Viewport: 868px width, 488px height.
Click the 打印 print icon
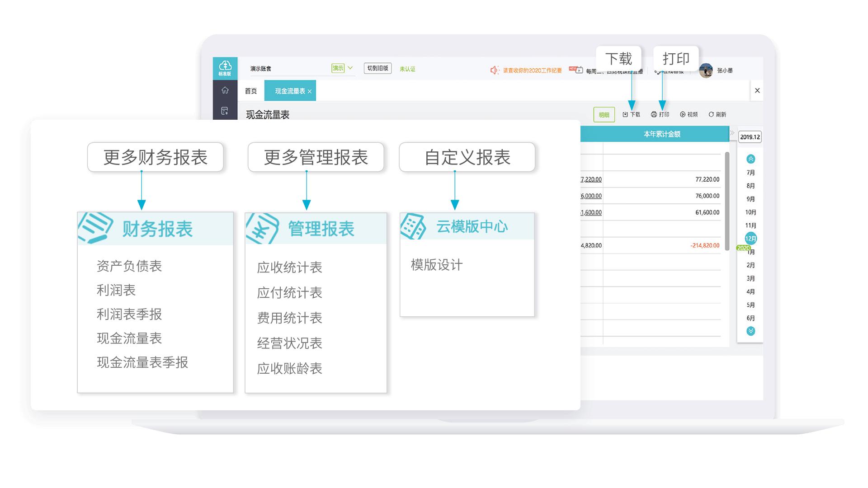coord(654,114)
